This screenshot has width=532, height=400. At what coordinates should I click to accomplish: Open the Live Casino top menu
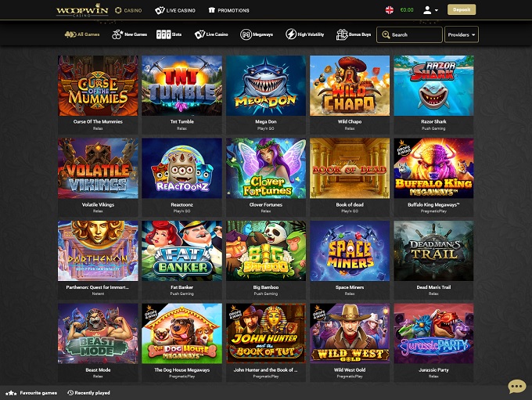point(175,10)
